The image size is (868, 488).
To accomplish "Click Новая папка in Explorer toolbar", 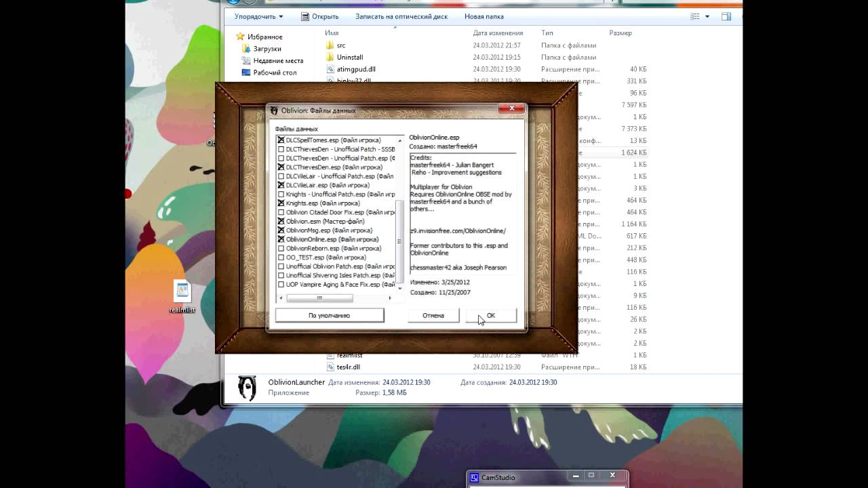I will 484,16.
